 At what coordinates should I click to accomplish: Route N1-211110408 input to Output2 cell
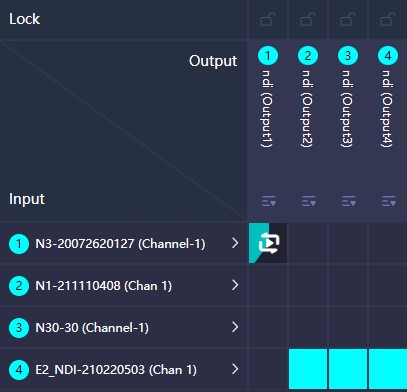click(x=308, y=285)
